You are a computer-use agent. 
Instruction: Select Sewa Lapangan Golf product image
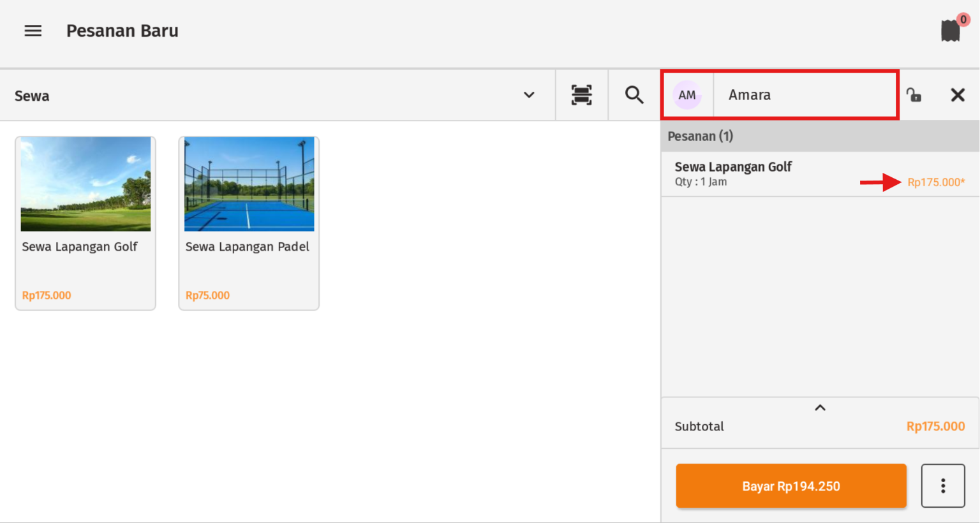[85, 184]
